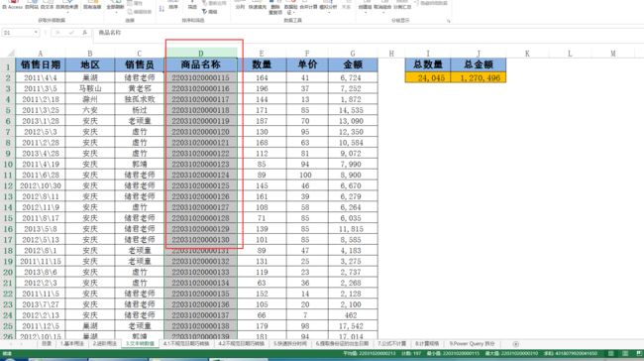Add a new sheet with plus button

point(516,344)
